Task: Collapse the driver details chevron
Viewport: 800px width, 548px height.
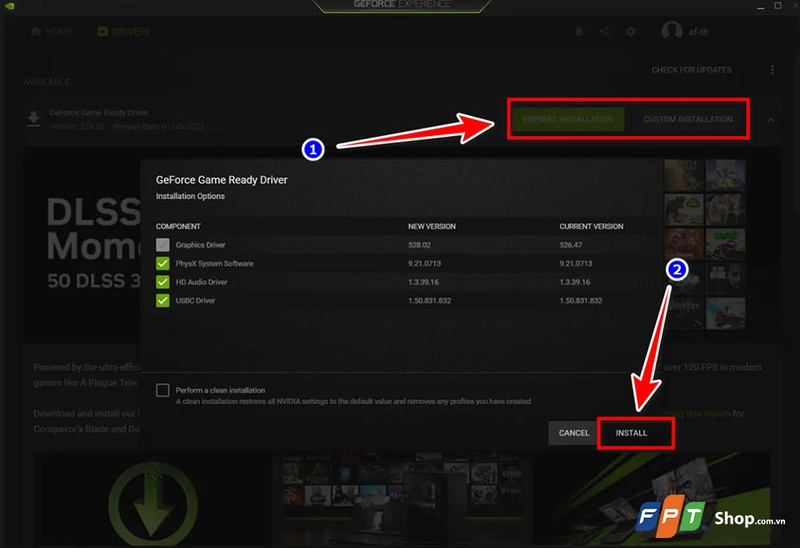Action: [770, 120]
